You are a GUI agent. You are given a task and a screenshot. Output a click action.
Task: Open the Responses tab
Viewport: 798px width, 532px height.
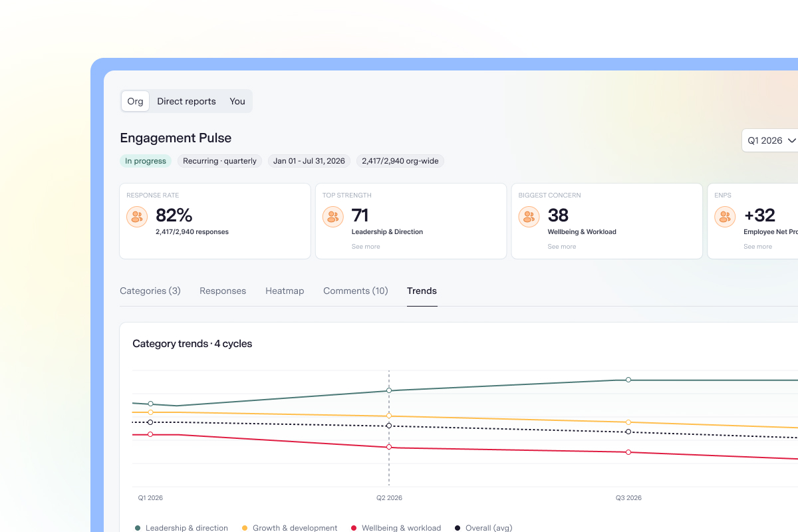tap(223, 291)
